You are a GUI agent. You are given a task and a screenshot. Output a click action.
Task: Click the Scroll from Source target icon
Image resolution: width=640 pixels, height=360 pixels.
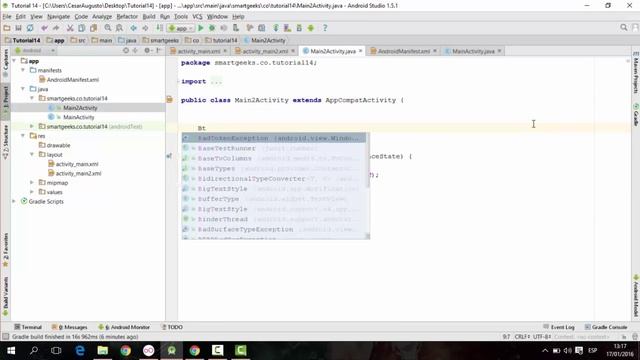(126, 51)
